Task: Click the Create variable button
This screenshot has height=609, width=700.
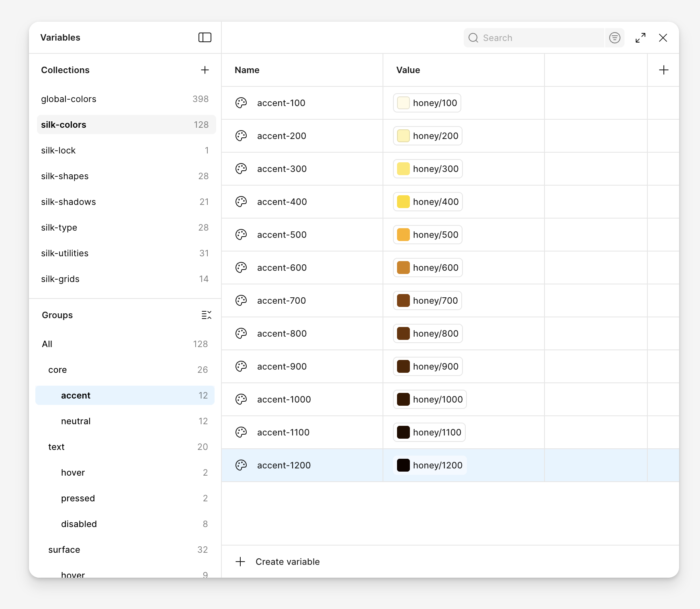Action: point(287,562)
